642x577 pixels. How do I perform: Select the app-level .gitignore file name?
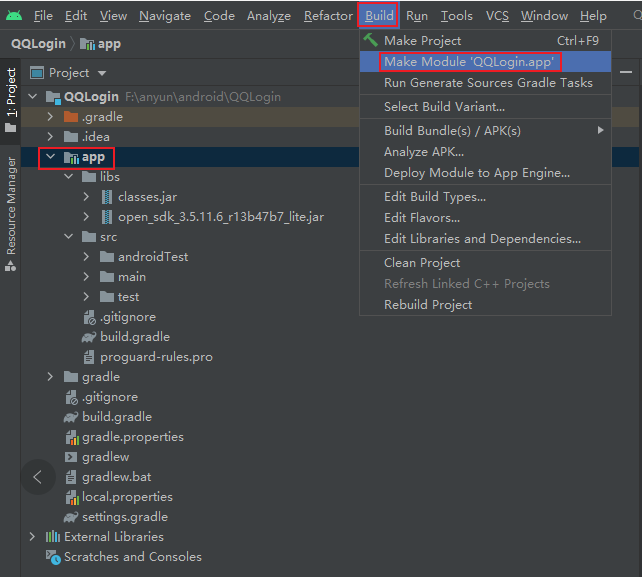(128, 317)
